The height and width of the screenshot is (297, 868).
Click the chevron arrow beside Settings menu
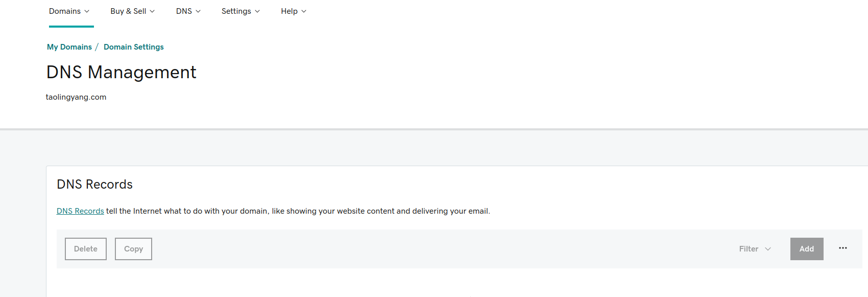coord(257,11)
